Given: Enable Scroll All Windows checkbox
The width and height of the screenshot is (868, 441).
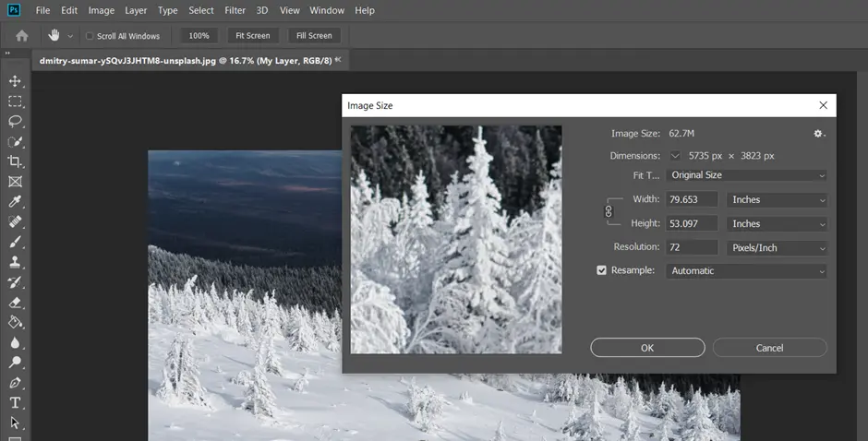Looking at the screenshot, I should pos(90,36).
